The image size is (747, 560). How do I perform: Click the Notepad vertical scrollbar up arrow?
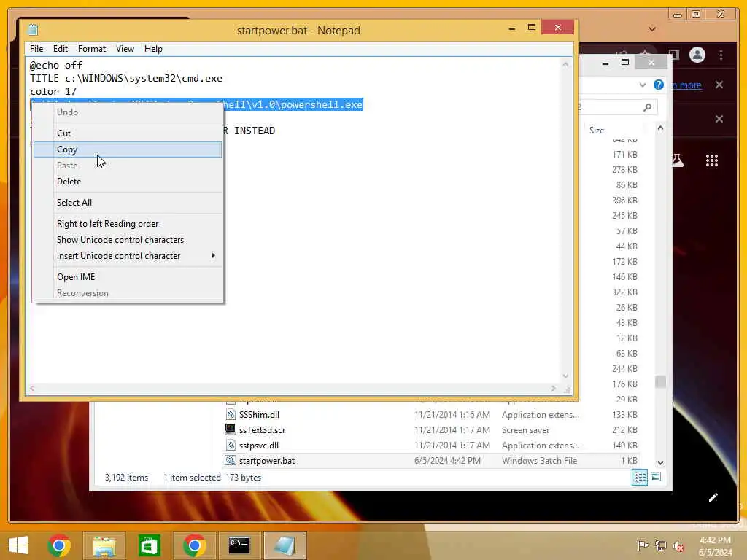point(565,64)
